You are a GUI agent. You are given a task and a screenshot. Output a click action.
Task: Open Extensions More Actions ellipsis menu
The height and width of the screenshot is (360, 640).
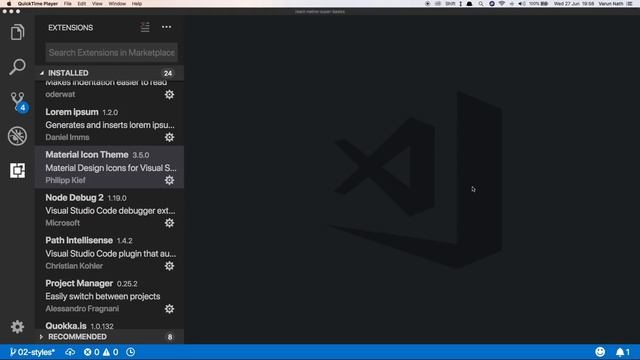pos(167,27)
